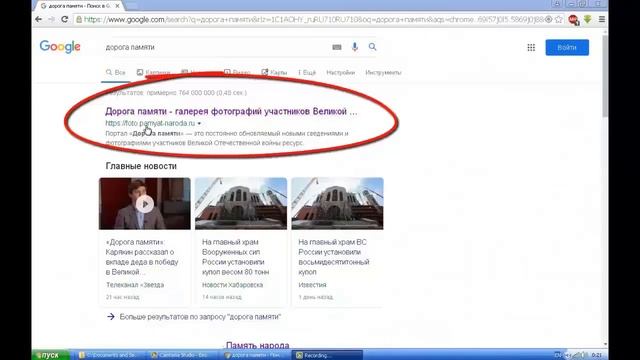Click the browser back arrow
This screenshot has width=640, height=360.
[38, 19]
